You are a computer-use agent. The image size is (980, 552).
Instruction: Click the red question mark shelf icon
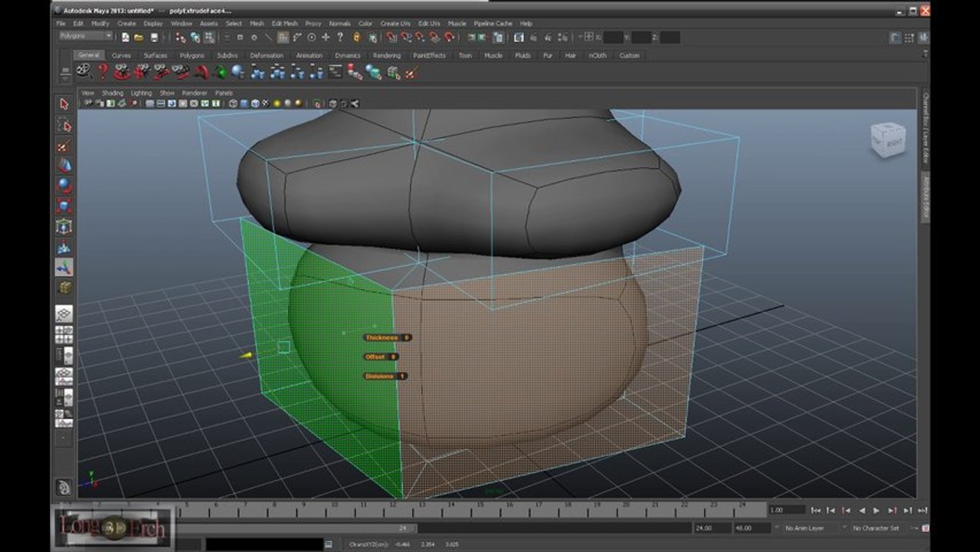click(103, 71)
